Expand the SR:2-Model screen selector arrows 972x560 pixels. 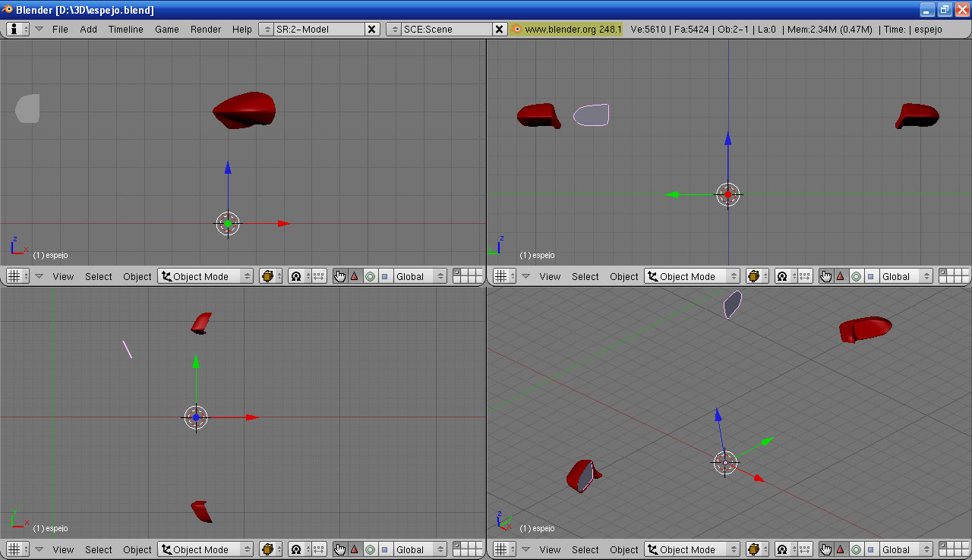[266, 29]
